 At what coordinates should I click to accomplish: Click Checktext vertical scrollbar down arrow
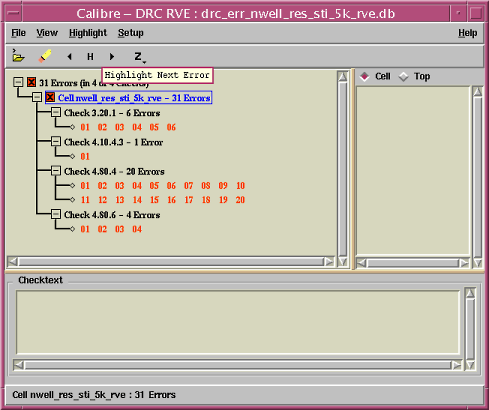click(470, 365)
